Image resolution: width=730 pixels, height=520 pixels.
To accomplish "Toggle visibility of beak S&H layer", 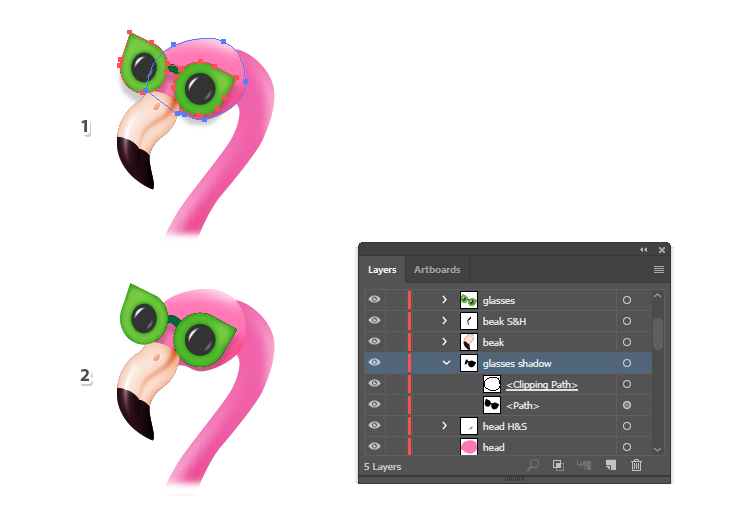I will point(374,320).
